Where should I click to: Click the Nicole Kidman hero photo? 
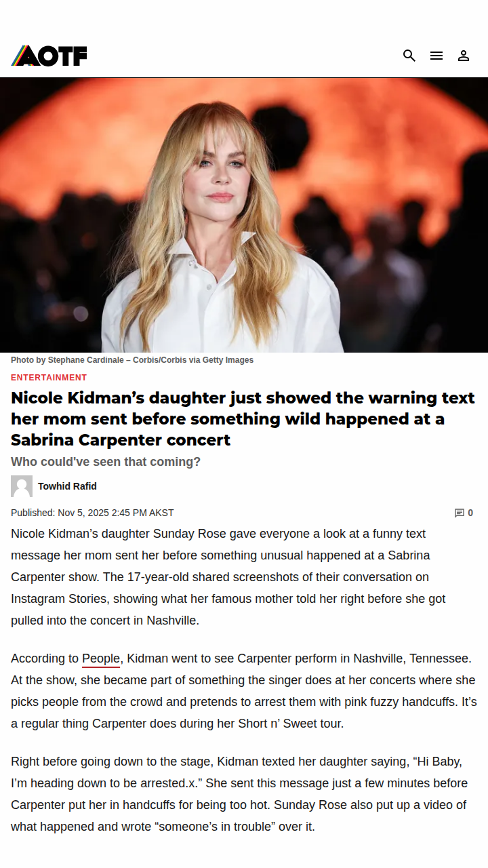click(x=244, y=215)
